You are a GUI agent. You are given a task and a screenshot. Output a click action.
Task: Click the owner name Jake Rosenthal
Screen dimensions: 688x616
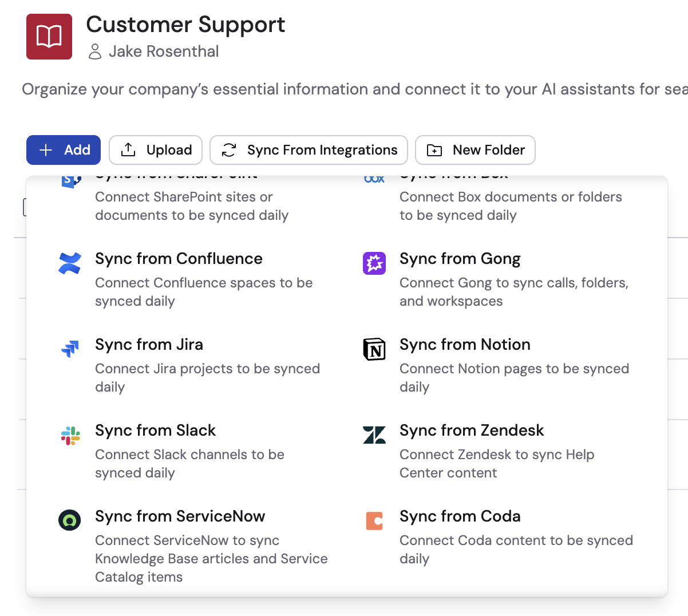pyautogui.click(x=163, y=52)
